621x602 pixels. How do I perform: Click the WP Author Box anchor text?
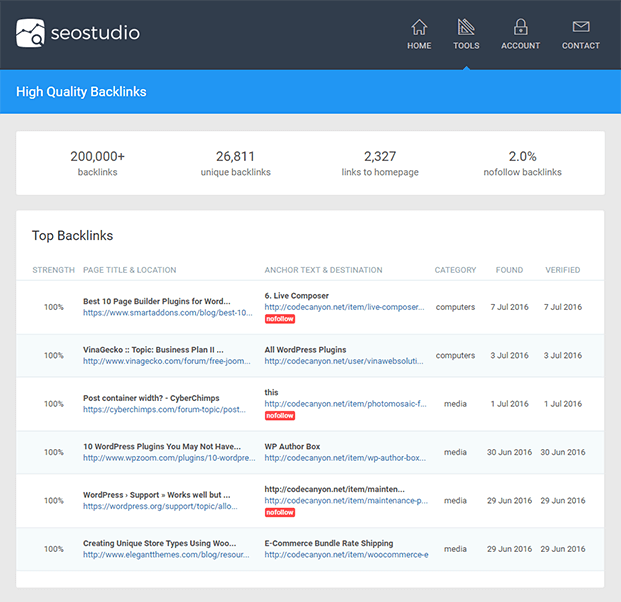[x=292, y=446]
